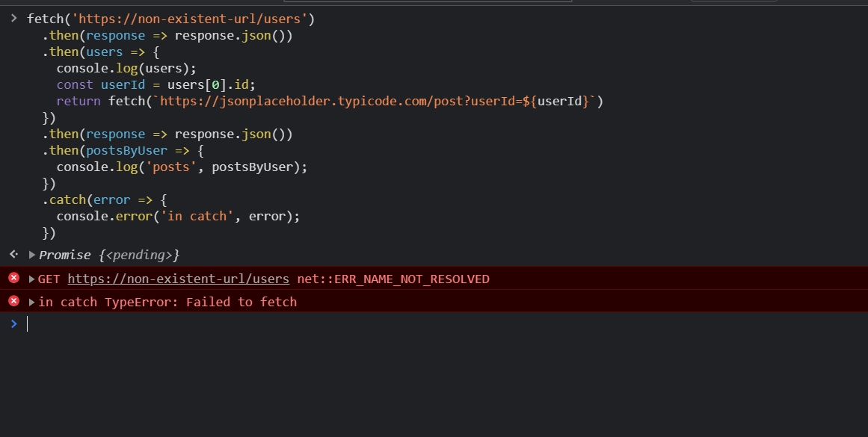868x437 pixels.
Task: Click the .catch method in the code
Action: 66,199
